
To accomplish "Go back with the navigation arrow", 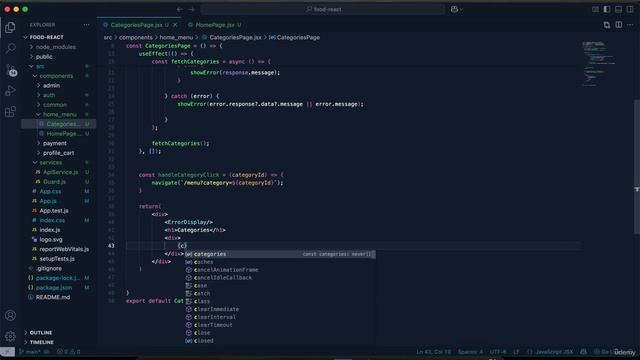I will point(180,9).
